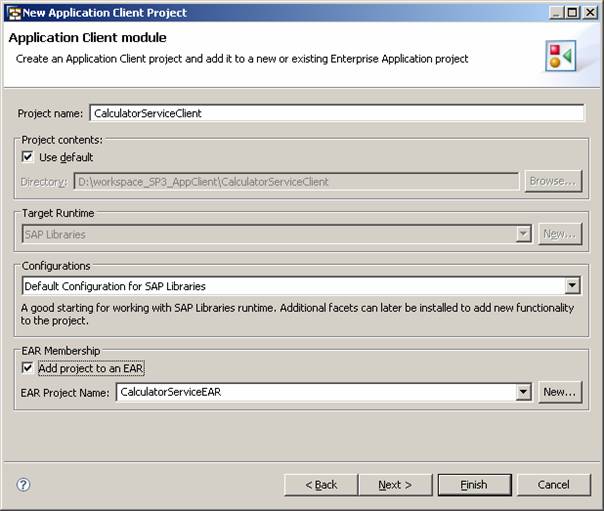
Task: Go to the Next wizard page
Action: click(x=395, y=485)
